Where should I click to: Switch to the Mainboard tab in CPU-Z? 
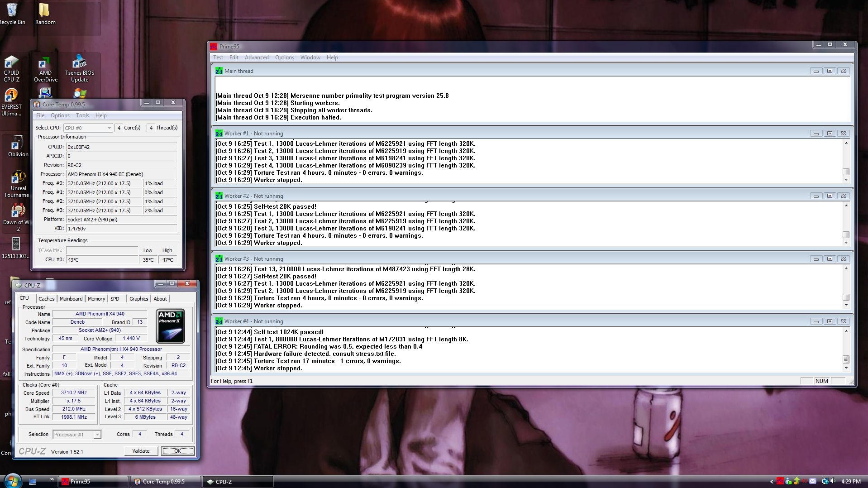point(71,299)
